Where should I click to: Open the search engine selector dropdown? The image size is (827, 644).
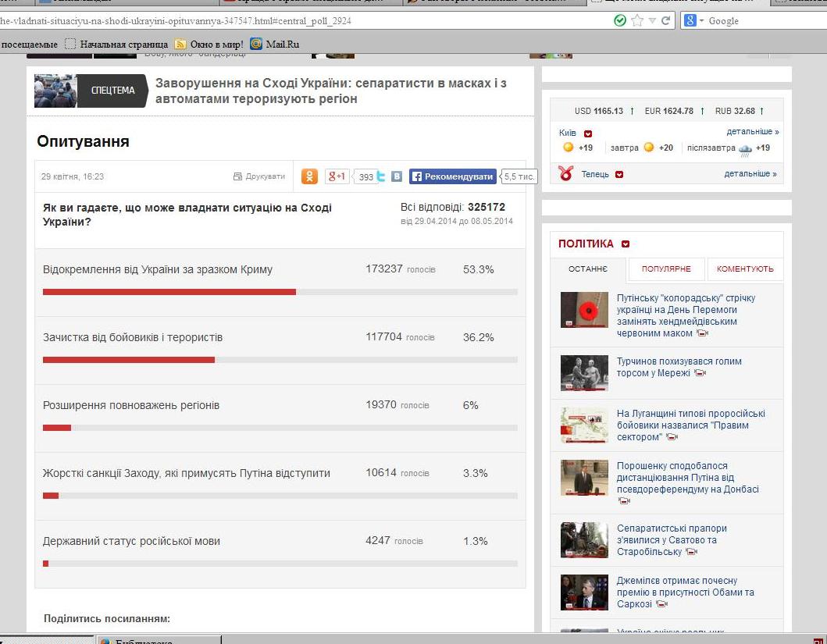(695, 21)
